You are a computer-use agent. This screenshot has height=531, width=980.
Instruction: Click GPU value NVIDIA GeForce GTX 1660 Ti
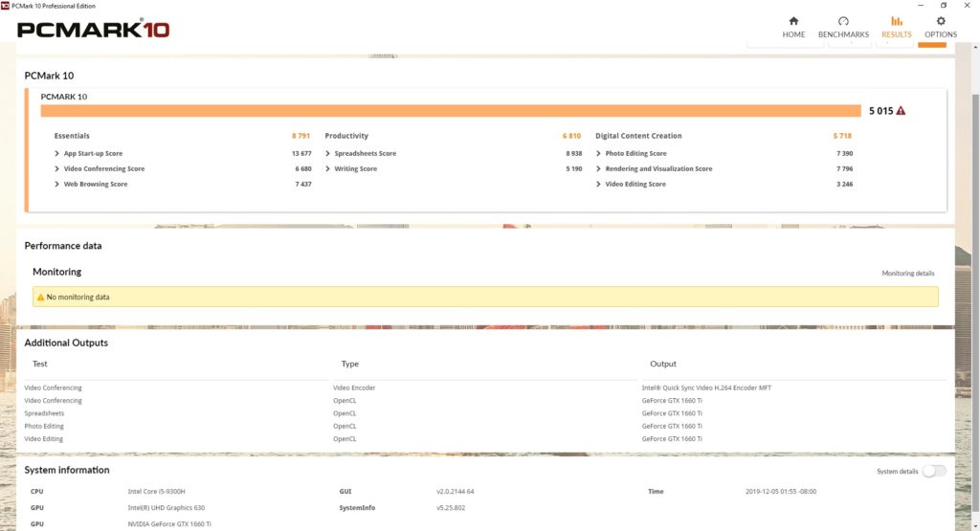(x=169, y=524)
